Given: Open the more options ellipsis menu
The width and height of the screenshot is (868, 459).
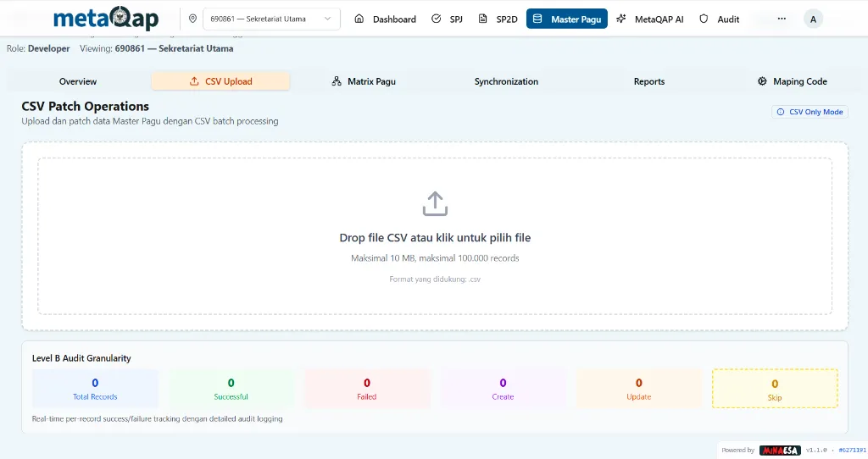Looking at the screenshot, I should coord(782,19).
